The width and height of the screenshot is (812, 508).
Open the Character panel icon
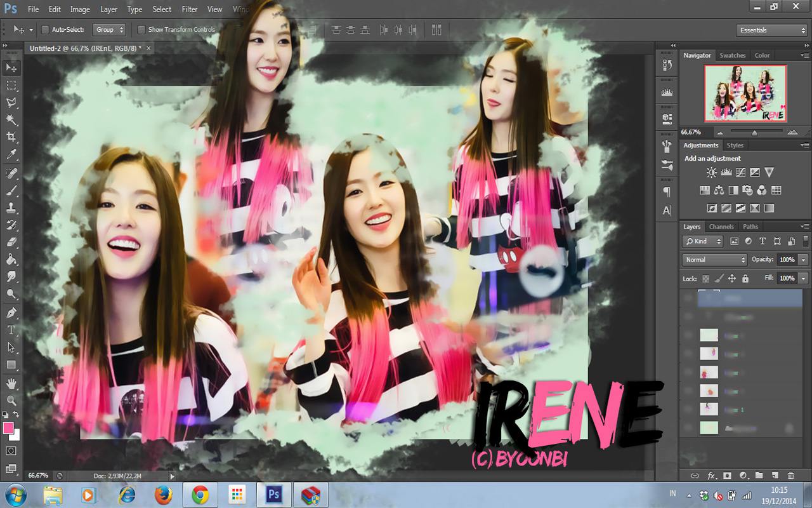pos(667,210)
